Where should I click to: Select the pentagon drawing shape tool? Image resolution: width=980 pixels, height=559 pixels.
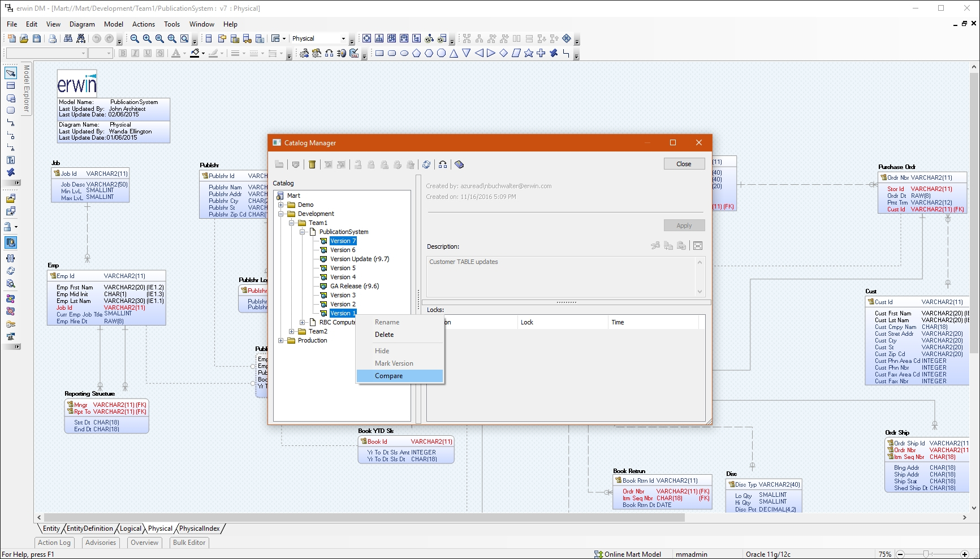417,53
